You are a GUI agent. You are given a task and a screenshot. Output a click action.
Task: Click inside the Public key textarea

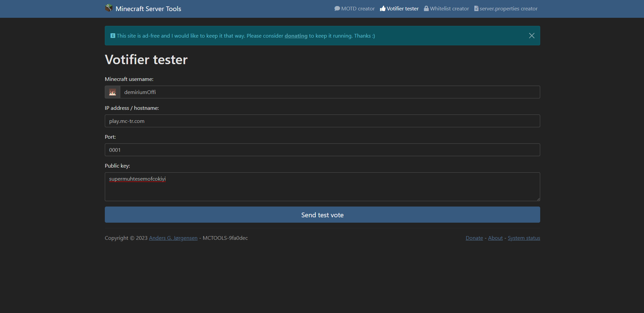tap(323, 187)
